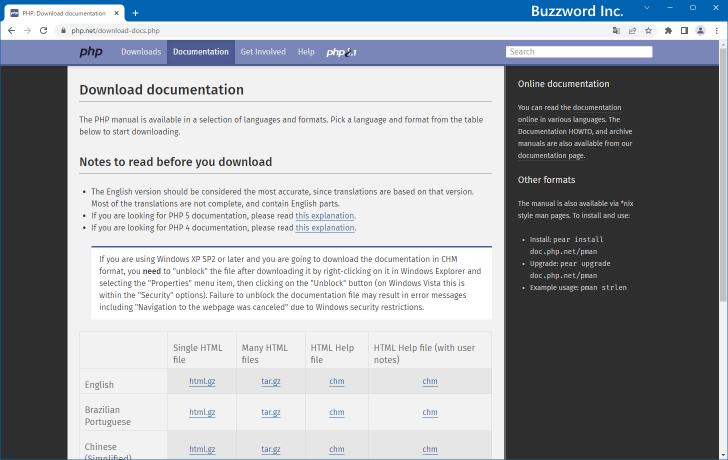Bookmark this page with the star icon
The width and height of the screenshot is (728, 460).
(x=649, y=31)
